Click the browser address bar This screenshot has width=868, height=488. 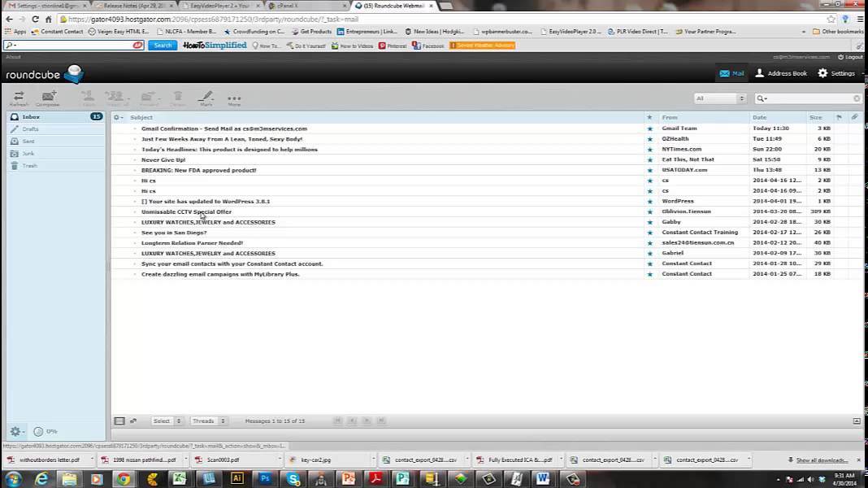pyautogui.click(x=443, y=19)
